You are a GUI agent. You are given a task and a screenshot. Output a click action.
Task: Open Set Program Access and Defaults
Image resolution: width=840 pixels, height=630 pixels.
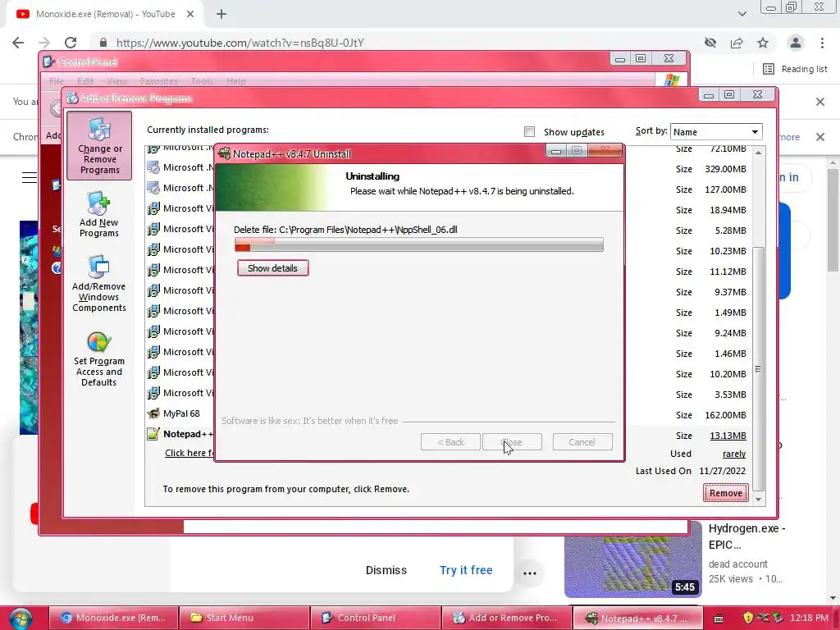[99, 358]
